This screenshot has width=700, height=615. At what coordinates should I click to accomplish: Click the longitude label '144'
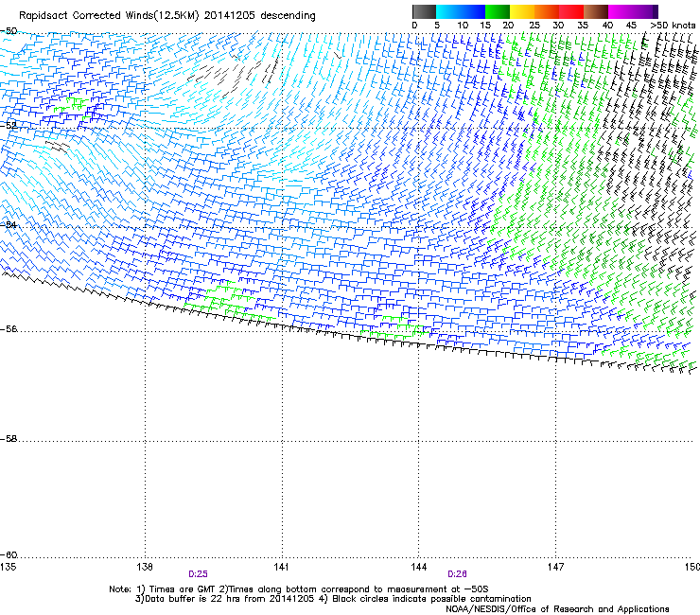pos(418,567)
